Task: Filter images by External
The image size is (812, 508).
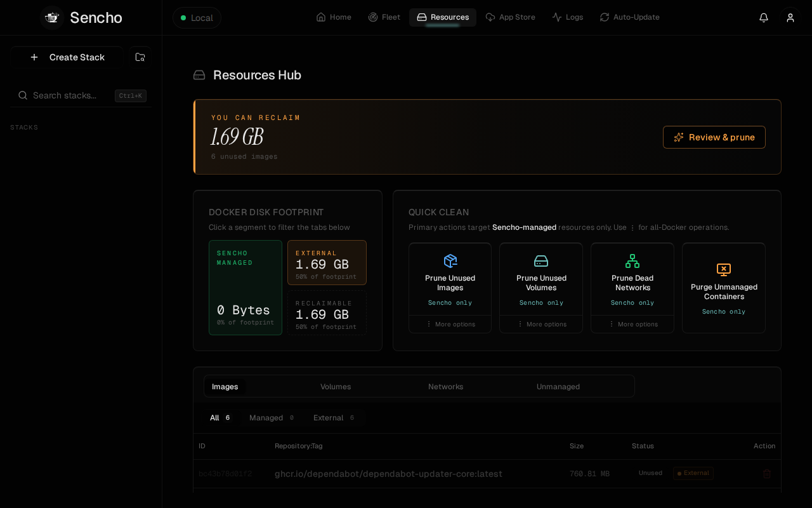Action: (334, 418)
